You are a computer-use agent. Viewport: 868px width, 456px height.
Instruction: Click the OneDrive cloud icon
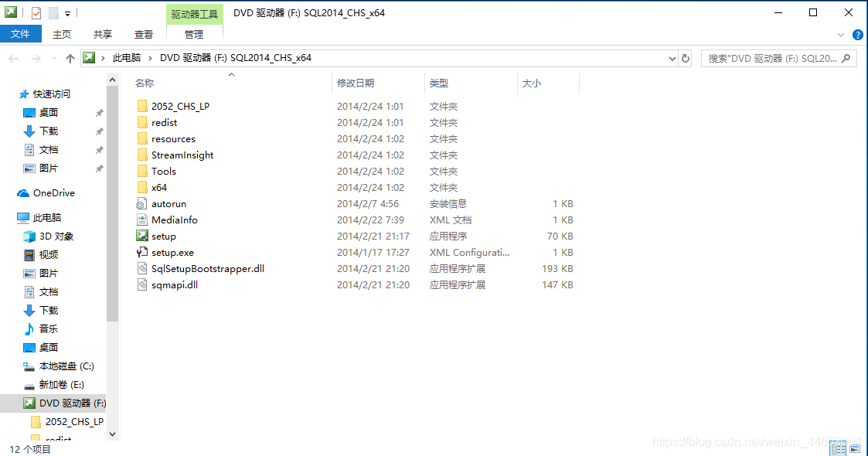tap(23, 193)
